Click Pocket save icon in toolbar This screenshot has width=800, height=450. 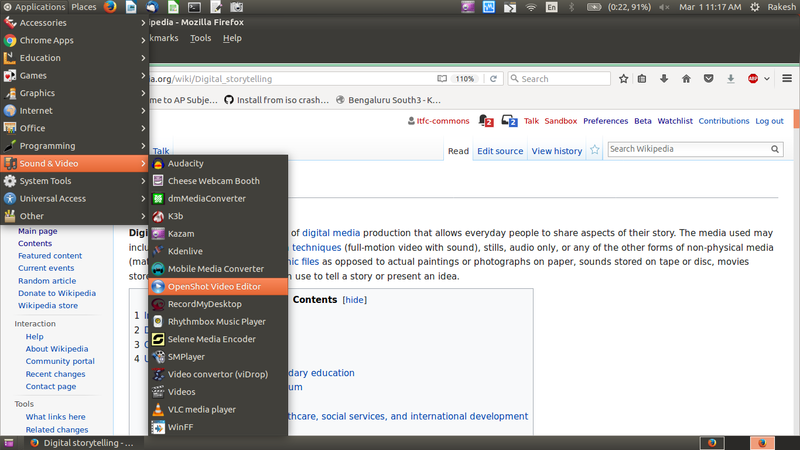point(709,79)
